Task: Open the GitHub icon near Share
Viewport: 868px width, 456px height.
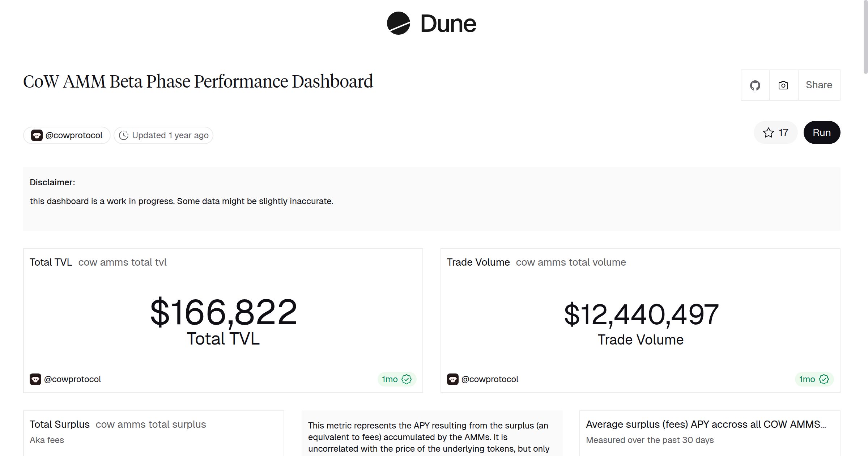Action: pyautogui.click(x=755, y=85)
